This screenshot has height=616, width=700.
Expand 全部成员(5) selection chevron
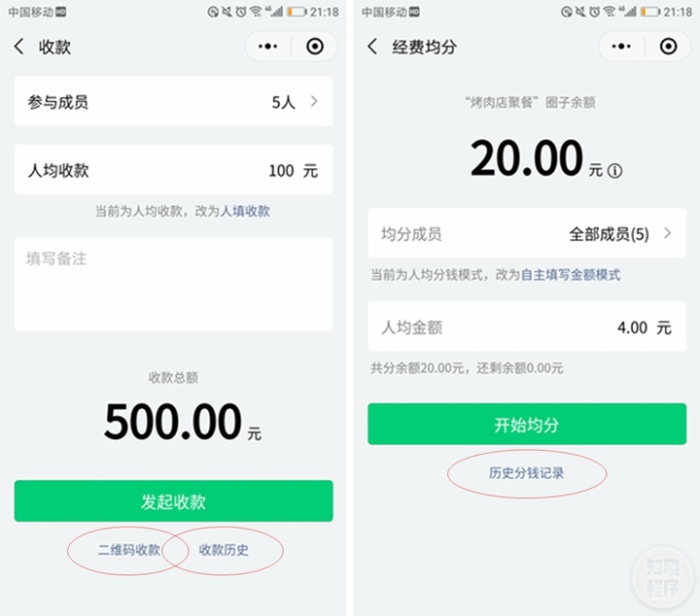pos(667,233)
